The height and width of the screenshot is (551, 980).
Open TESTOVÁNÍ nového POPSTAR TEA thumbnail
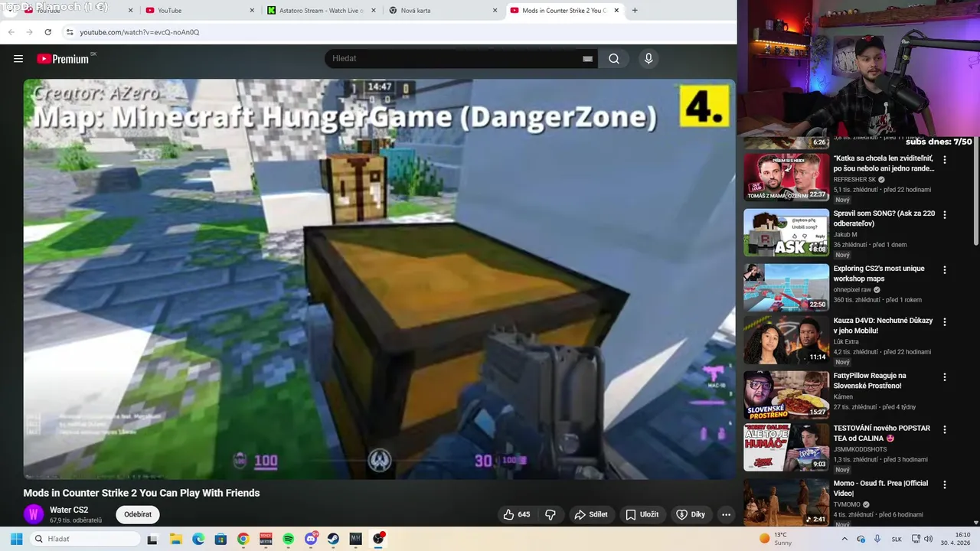point(786,448)
